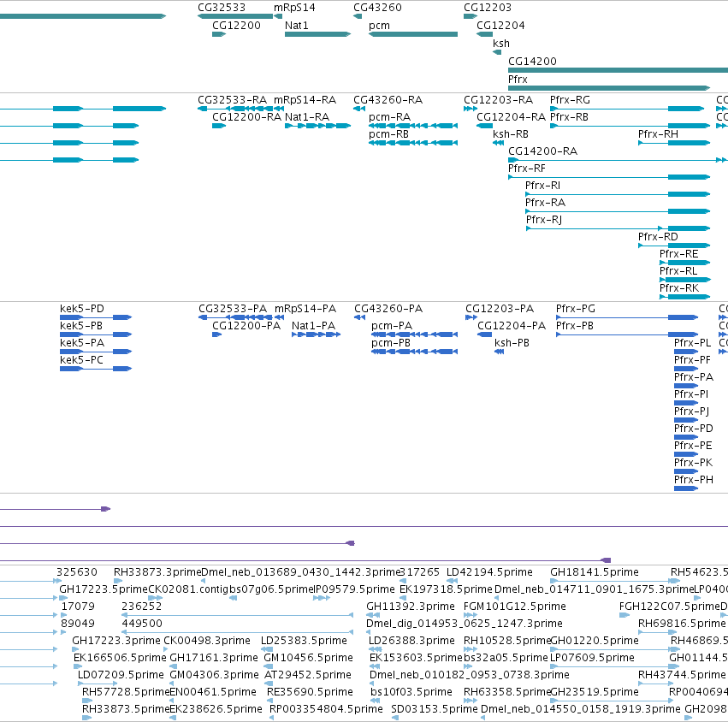Open the CG12203-RA transcript label

coord(498,100)
